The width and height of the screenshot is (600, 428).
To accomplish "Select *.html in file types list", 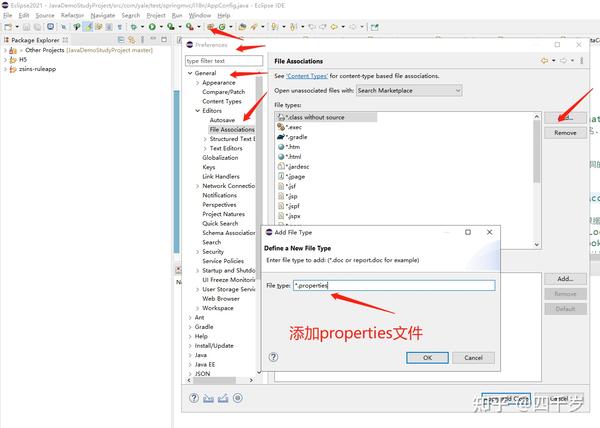I will (x=289, y=157).
